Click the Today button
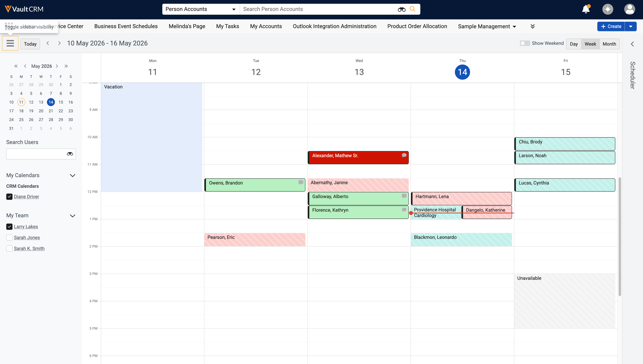This screenshot has height=364, width=643. [x=30, y=44]
